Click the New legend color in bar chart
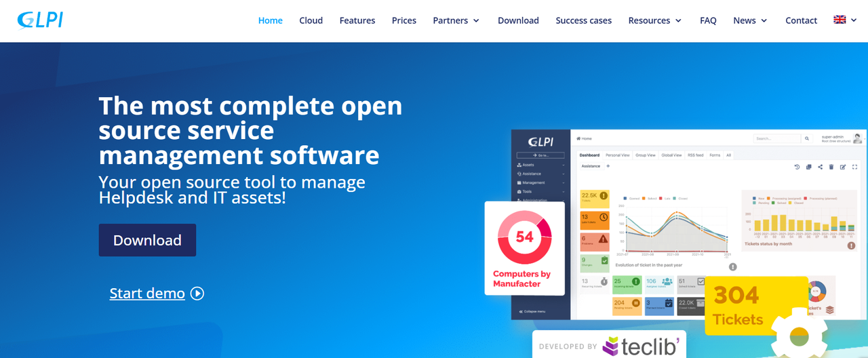 [x=754, y=199]
